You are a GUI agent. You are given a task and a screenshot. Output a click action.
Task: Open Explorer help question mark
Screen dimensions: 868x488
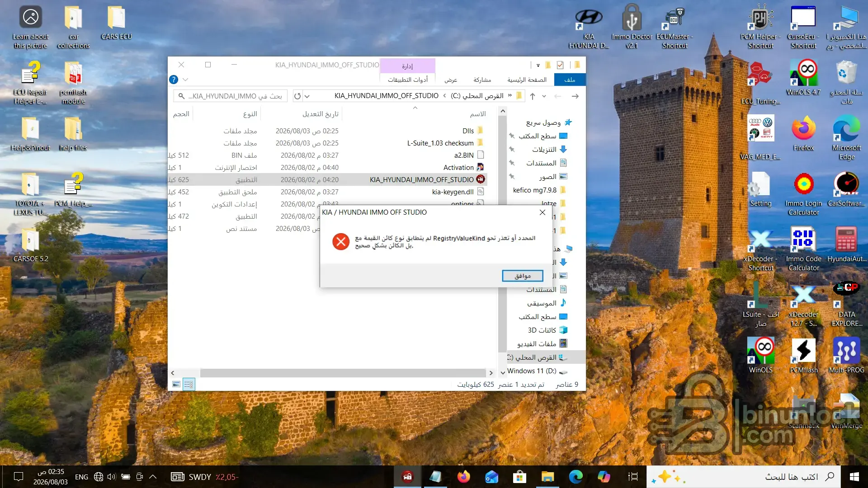(174, 80)
